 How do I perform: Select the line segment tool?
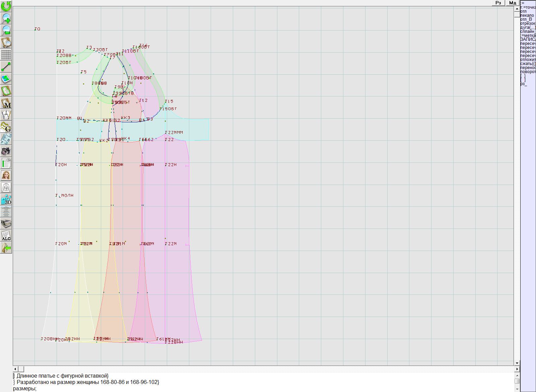[6, 67]
